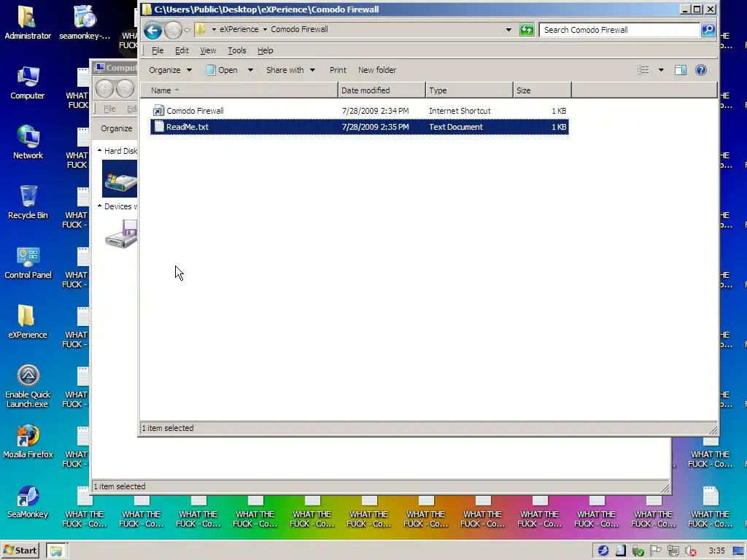The height and width of the screenshot is (560, 747).
Task: Open the Start menu
Action: pos(20,551)
